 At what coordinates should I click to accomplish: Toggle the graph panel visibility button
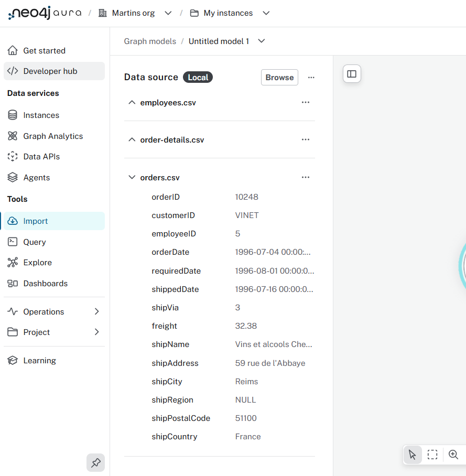coord(351,73)
